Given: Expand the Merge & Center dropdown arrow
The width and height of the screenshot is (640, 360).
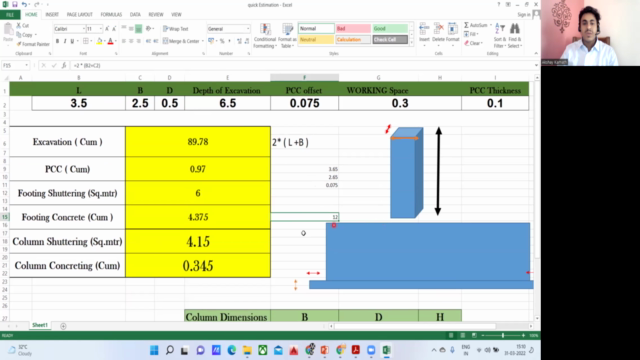Looking at the screenshot, I should [202, 41].
